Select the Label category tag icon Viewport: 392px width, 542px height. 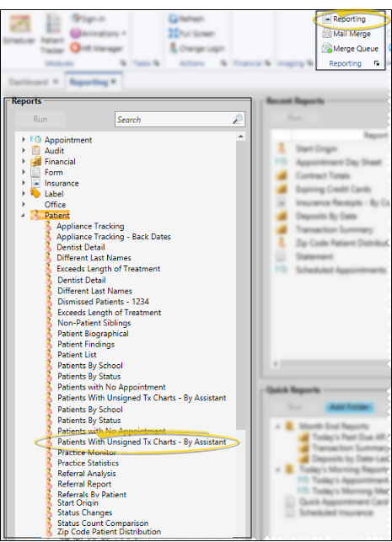pyautogui.click(x=35, y=193)
